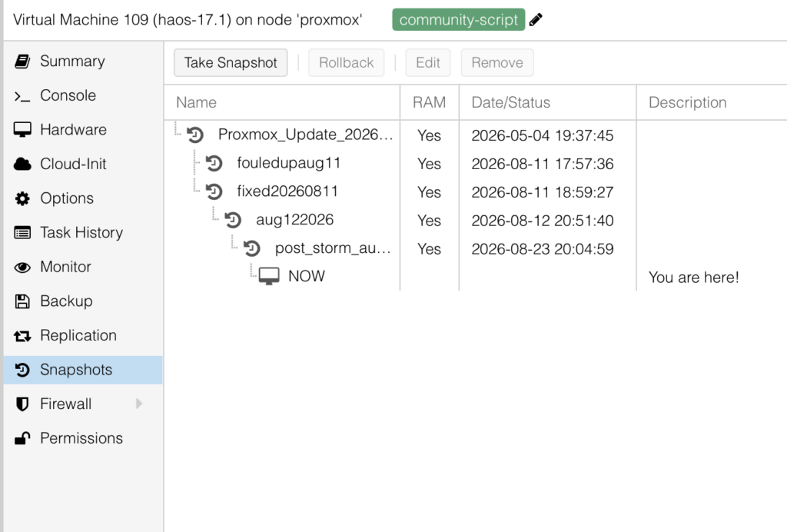Click the Options gear icon
The height and width of the screenshot is (532, 787).
[22, 198]
